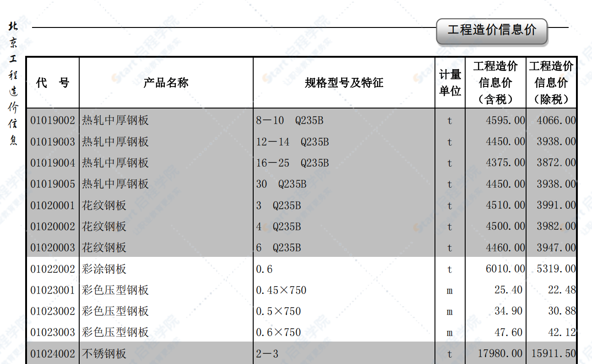The height and width of the screenshot is (364, 592).
Task: Click tax-included price 34.90
Action: 508,311
